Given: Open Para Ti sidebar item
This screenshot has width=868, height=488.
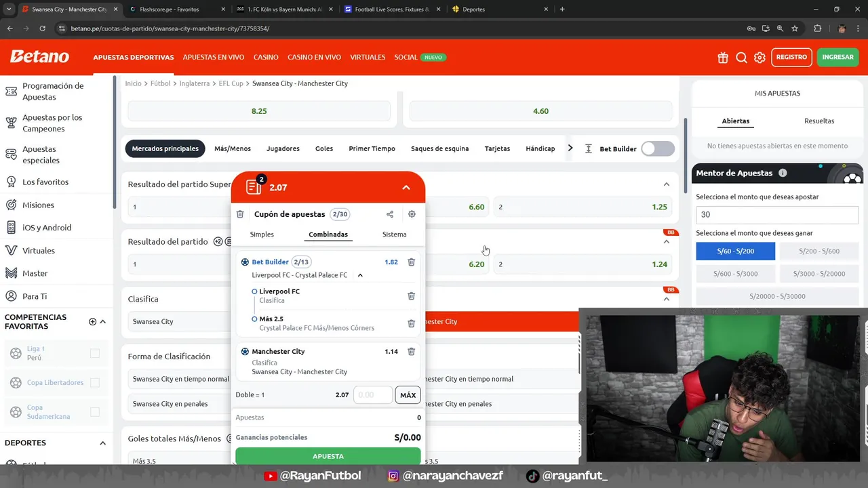Looking at the screenshot, I should 35,296.
